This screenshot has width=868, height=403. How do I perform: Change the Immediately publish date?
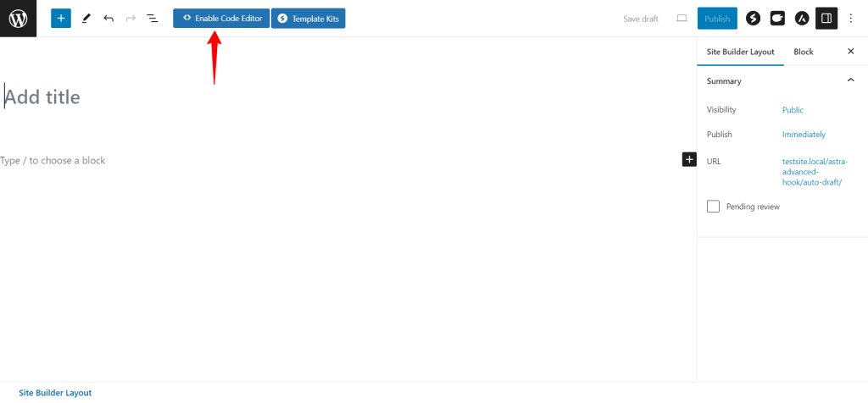(x=804, y=135)
